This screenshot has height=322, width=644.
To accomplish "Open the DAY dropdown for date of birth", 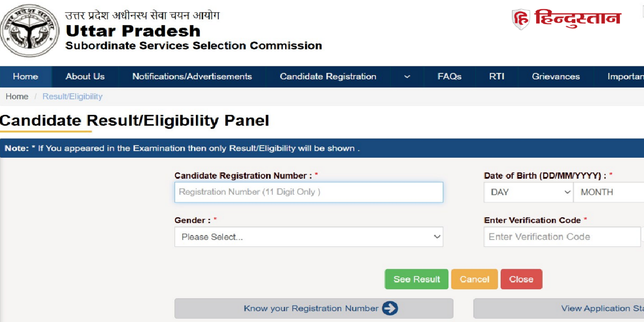I will click(528, 192).
